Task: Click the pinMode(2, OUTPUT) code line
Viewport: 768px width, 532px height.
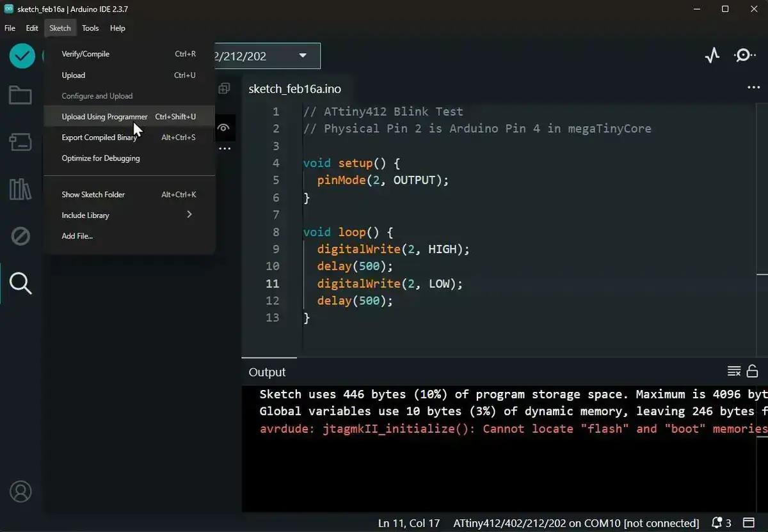Action: [383, 180]
